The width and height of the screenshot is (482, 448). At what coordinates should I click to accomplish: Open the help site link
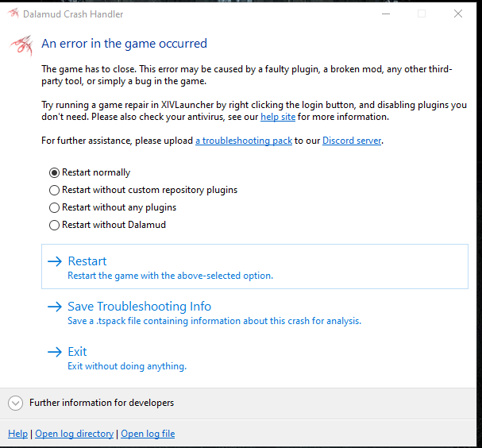(278, 117)
